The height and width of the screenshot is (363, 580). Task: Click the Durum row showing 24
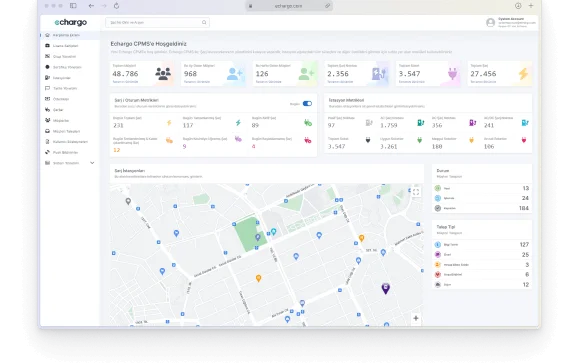482,198
